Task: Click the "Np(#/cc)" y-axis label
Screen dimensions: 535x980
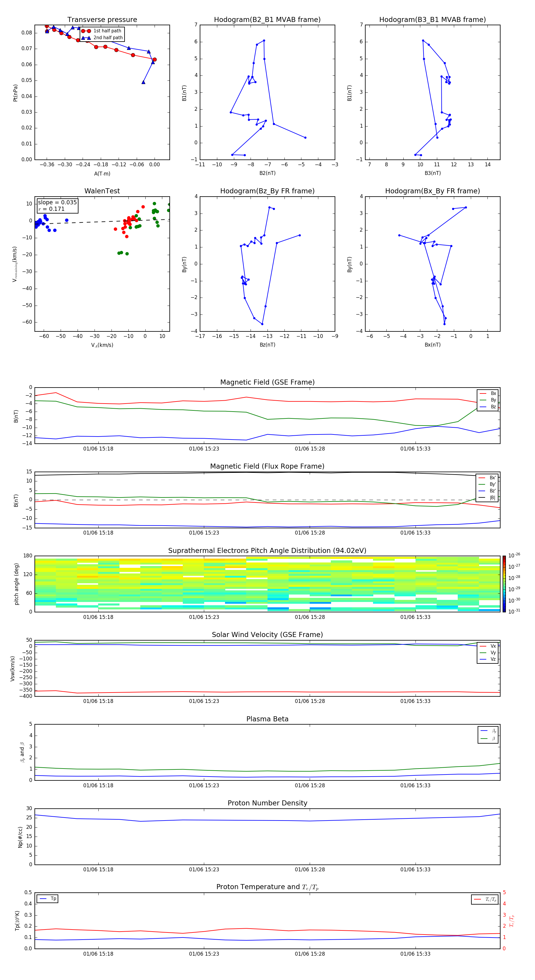Action: tap(20, 837)
